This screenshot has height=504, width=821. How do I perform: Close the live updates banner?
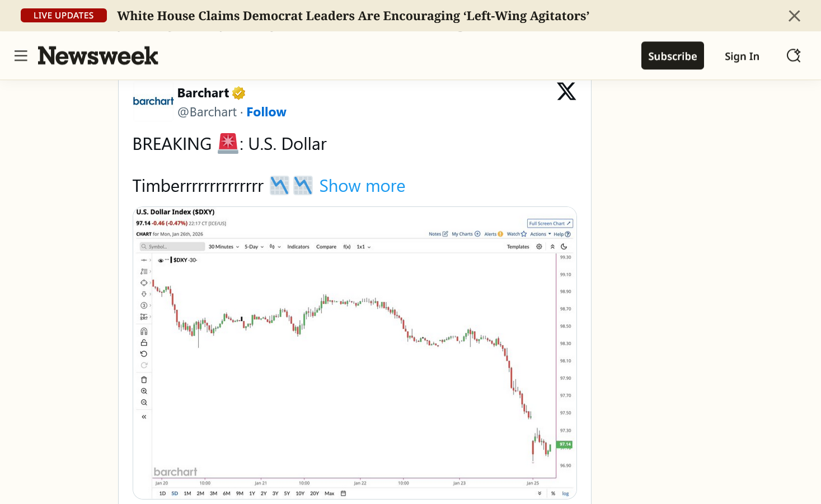click(x=794, y=16)
